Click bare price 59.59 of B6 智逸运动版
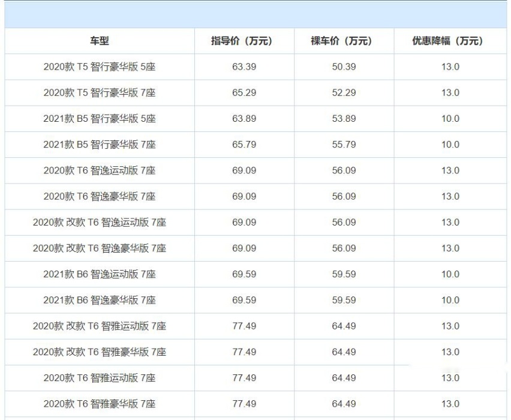 tap(344, 274)
